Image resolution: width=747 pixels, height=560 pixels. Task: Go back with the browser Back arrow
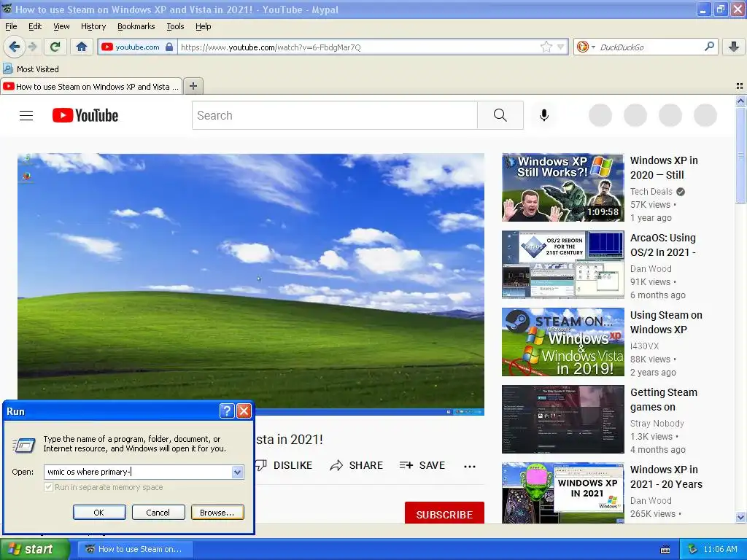pyautogui.click(x=15, y=47)
